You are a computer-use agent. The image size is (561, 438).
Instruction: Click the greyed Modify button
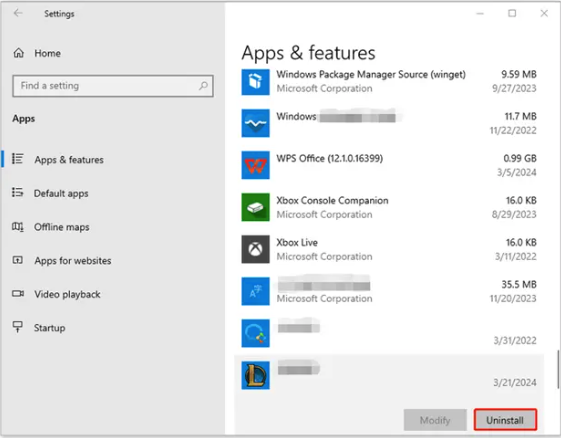[x=435, y=419]
